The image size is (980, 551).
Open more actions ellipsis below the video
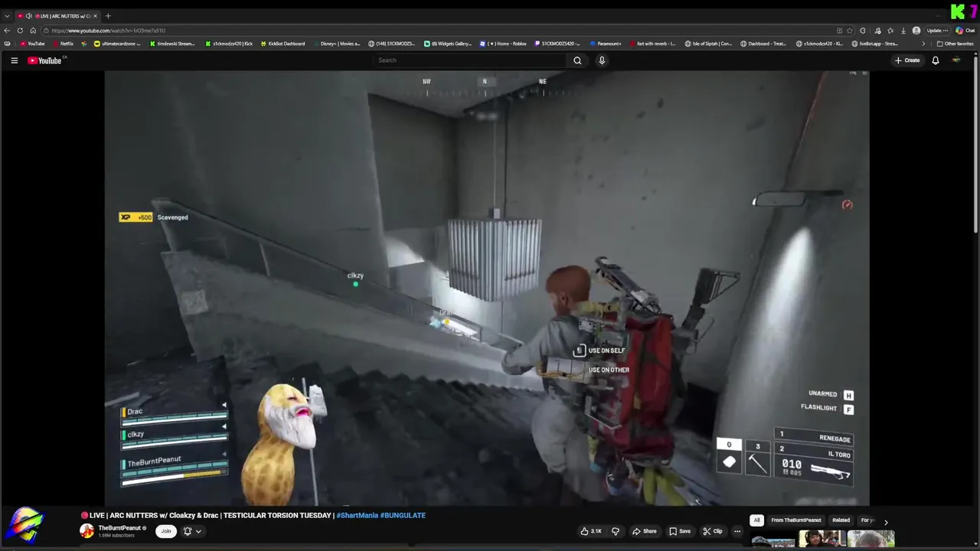(737, 531)
